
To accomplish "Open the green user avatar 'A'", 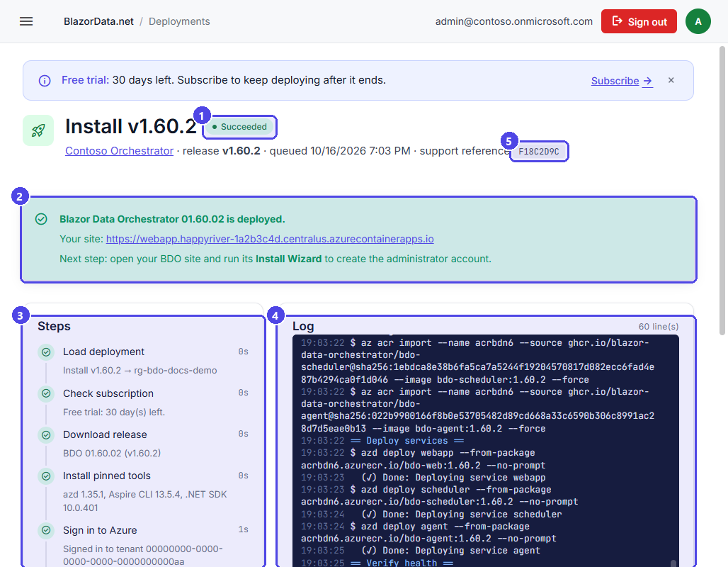I will coord(698,21).
